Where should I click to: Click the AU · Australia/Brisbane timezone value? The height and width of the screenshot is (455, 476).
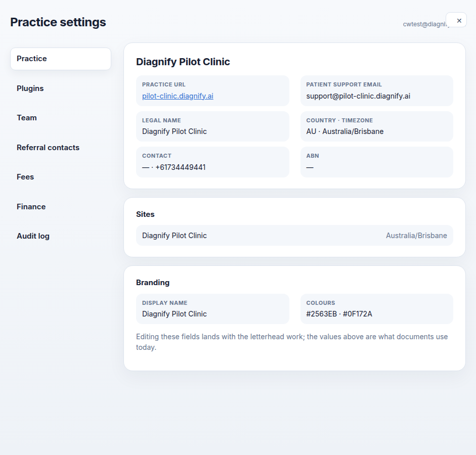[x=344, y=131]
